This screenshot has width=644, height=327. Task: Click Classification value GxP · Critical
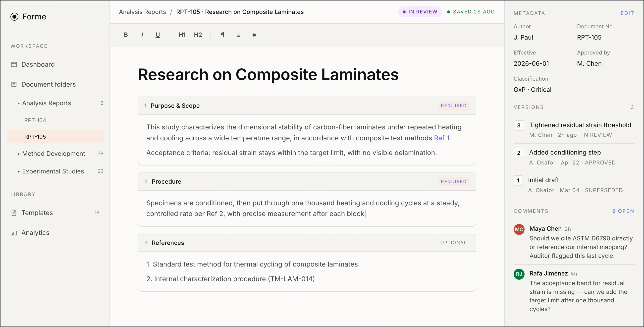click(532, 90)
